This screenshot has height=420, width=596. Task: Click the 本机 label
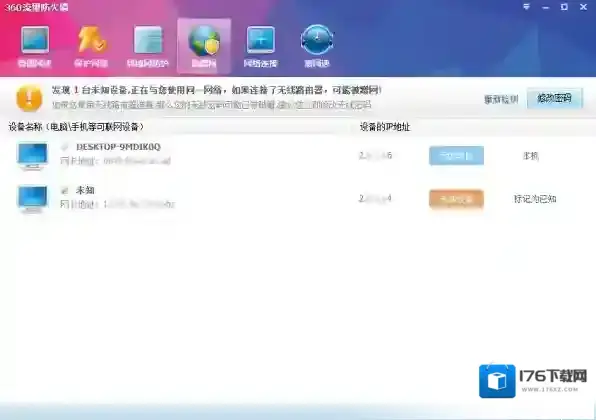coord(531,156)
